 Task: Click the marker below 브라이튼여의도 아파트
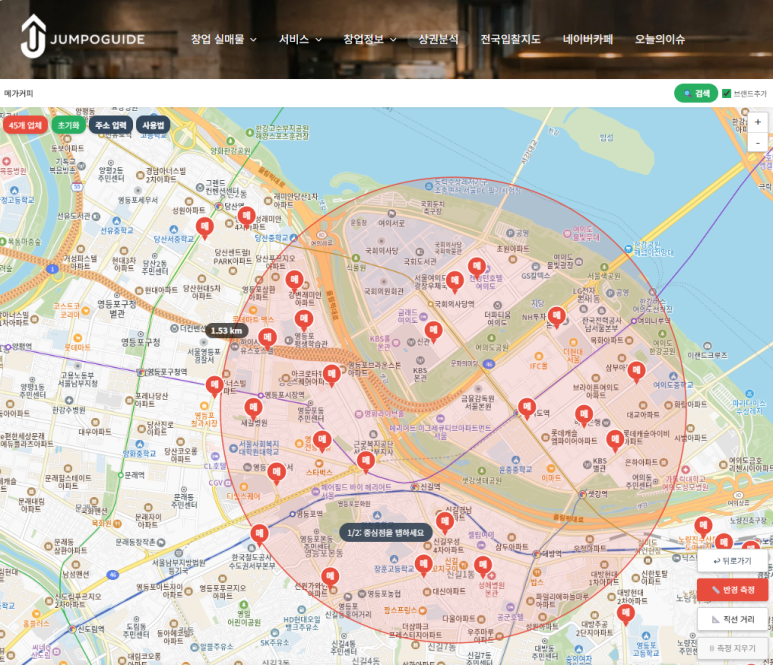pos(584,416)
